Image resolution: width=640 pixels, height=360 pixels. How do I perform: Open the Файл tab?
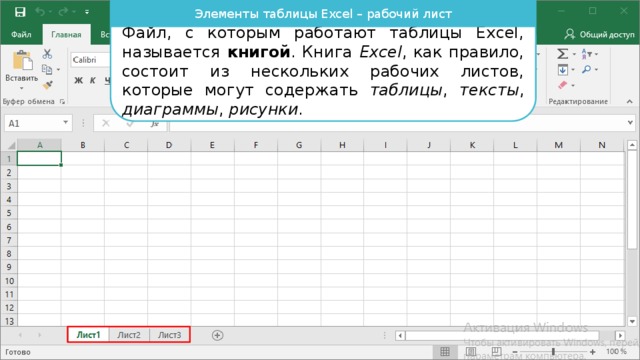[x=21, y=35]
